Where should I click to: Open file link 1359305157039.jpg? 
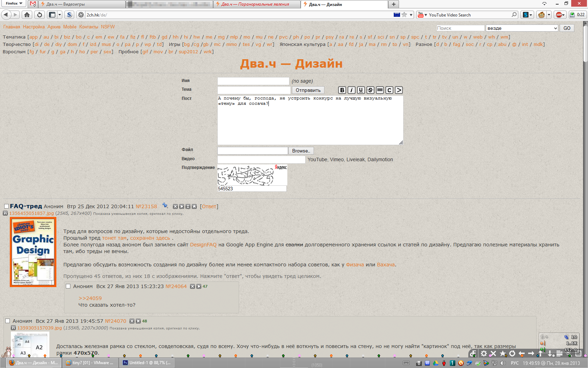tap(40, 328)
